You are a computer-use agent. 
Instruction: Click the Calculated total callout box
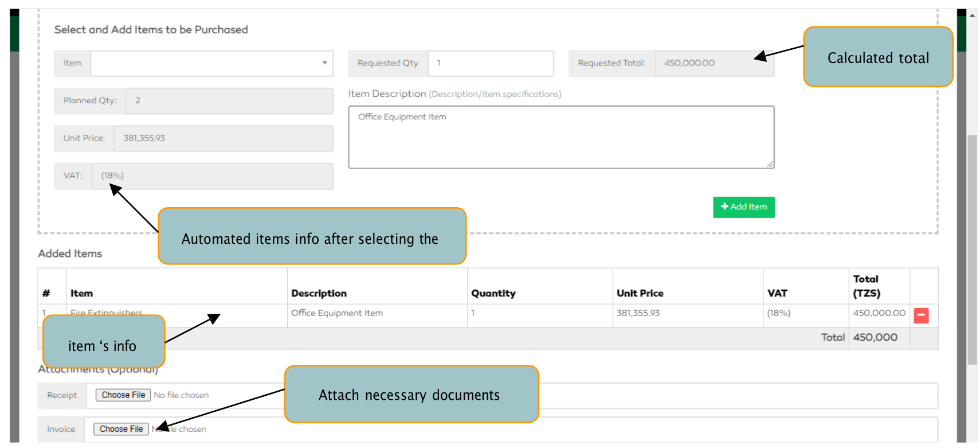pos(877,57)
